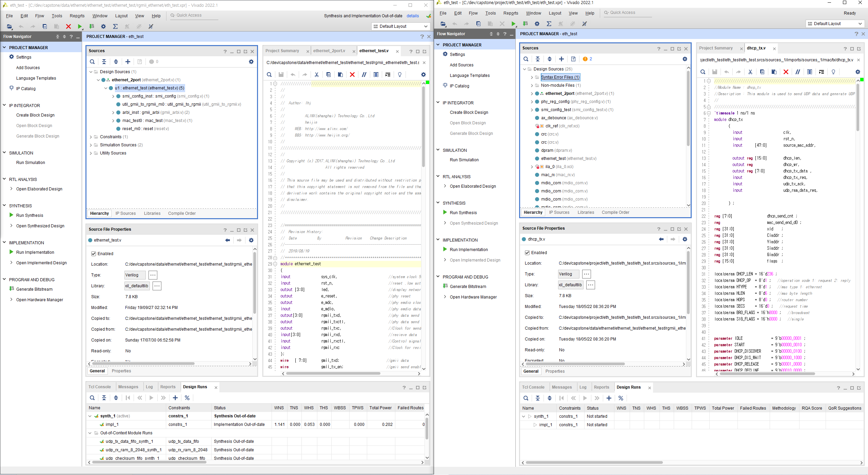Click search icon in left Design Runs panel

pyautogui.click(x=92, y=398)
